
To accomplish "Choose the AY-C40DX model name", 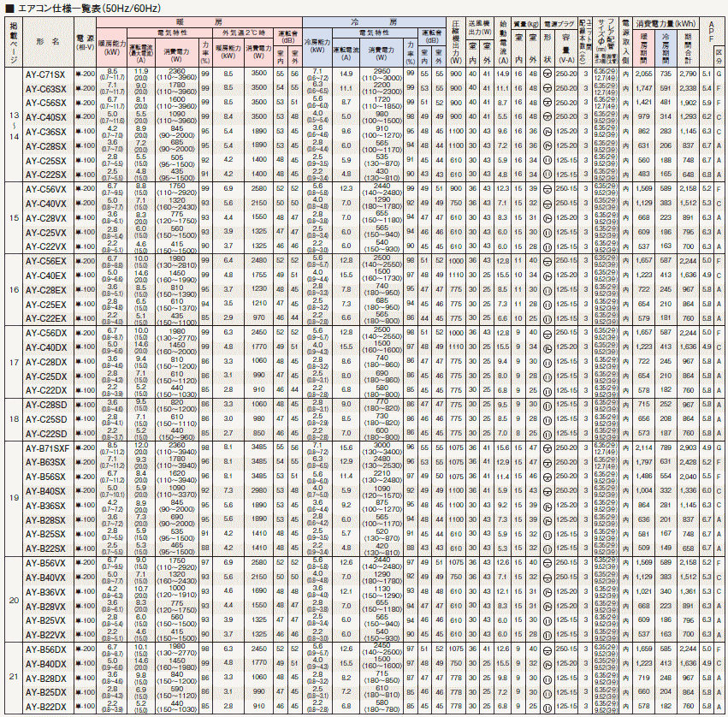I will (45, 348).
